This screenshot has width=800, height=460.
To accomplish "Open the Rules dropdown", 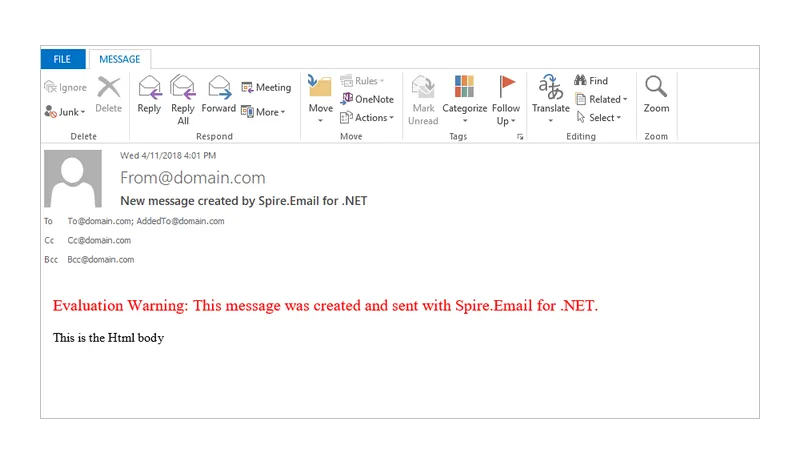I will (x=362, y=81).
